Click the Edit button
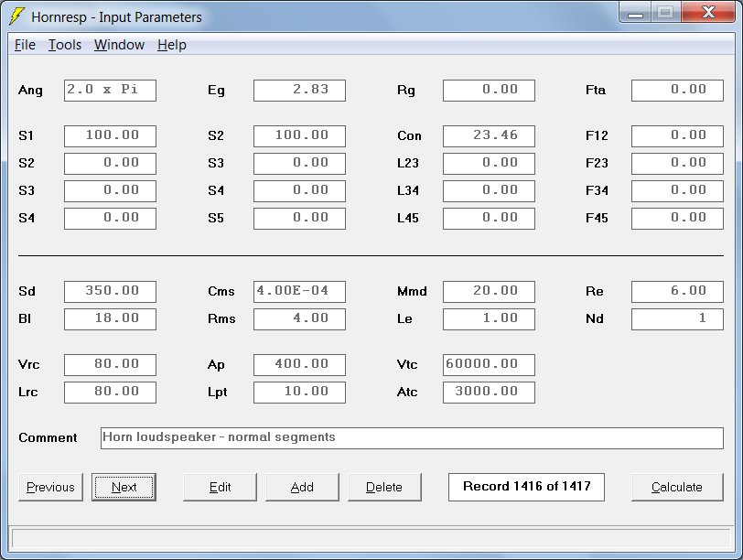 [x=220, y=487]
